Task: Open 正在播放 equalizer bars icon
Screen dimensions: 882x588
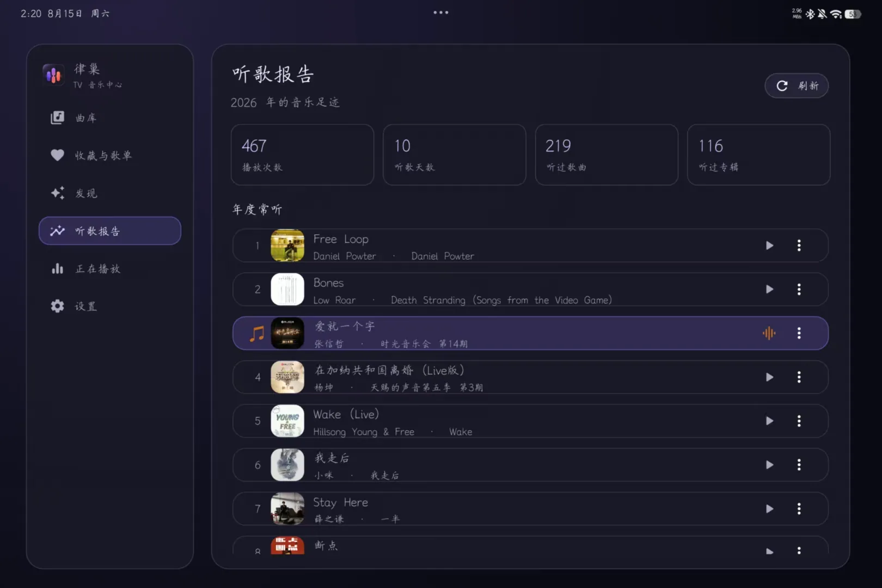Action: pyautogui.click(x=57, y=268)
